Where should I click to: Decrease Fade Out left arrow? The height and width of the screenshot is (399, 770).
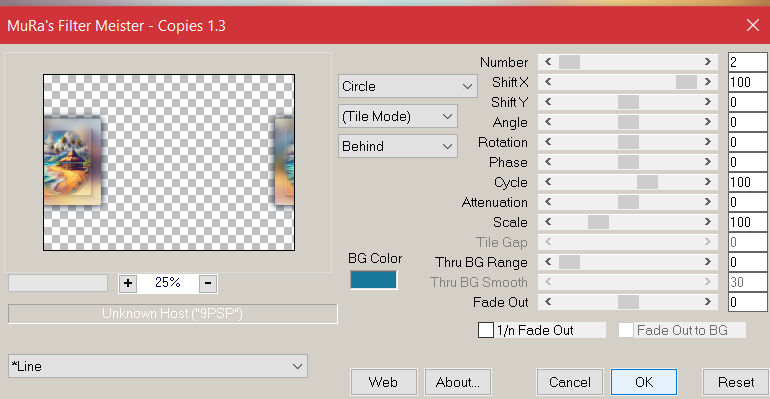548,302
